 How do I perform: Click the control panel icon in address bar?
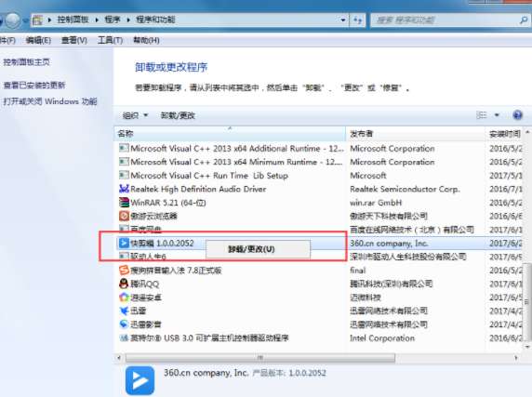tap(37, 20)
